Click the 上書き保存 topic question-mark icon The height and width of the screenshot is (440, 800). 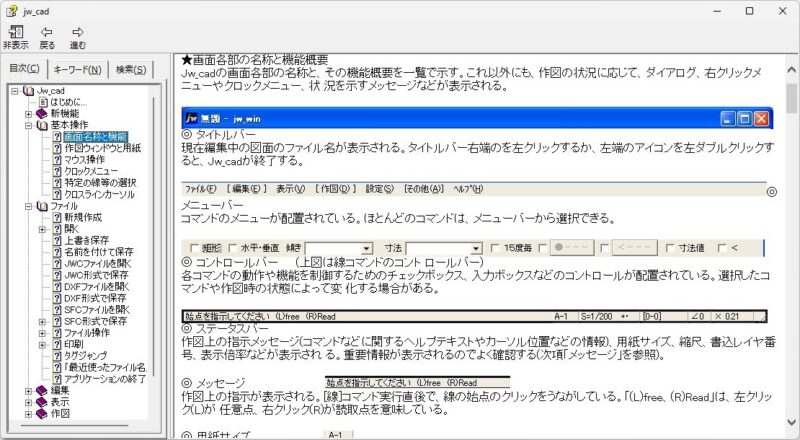click(57, 240)
